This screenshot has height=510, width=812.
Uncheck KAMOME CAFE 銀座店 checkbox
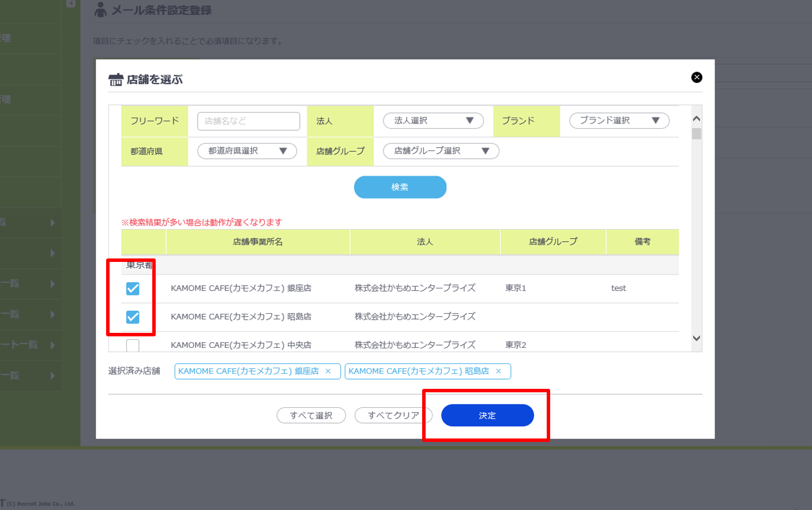tap(133, 288)
